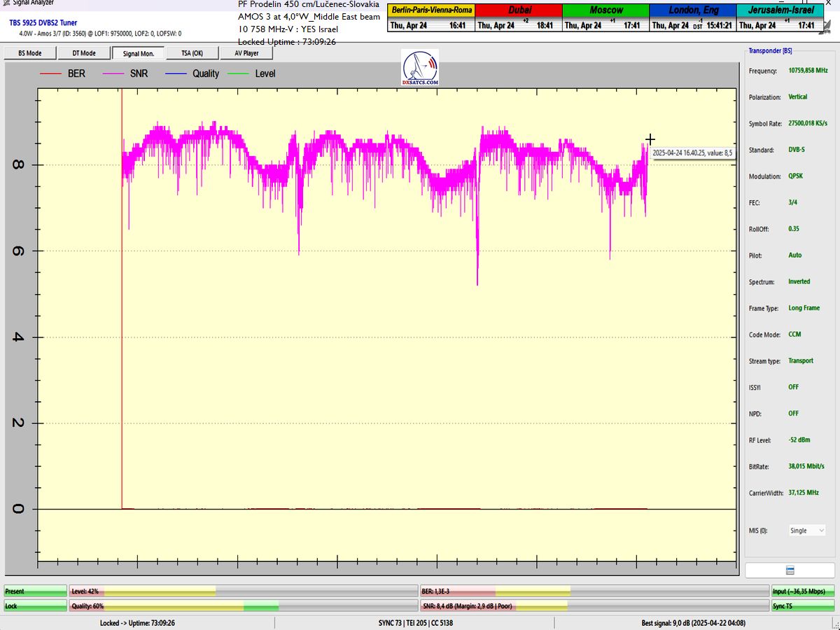Screen dimensions: 840x630
Task: Click the Input bitrate indicator
Action: tap(804, 591)
